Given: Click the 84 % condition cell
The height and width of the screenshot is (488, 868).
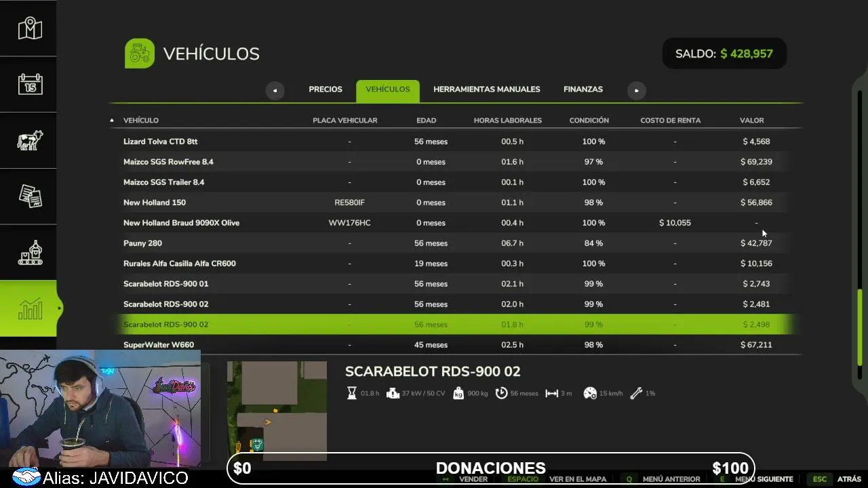Looking at the screenshot, I should click(x=593, y=243).
